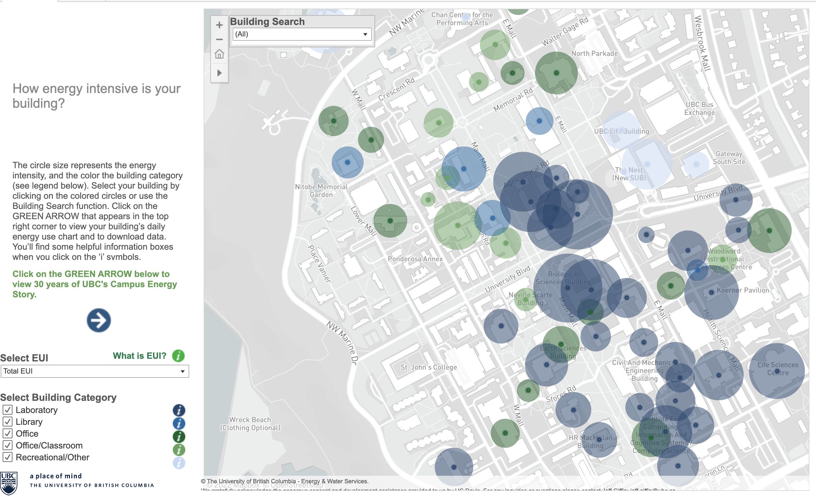Select the Earth Sciences Building green circle

pyautogui.click(x=561, y=344)
